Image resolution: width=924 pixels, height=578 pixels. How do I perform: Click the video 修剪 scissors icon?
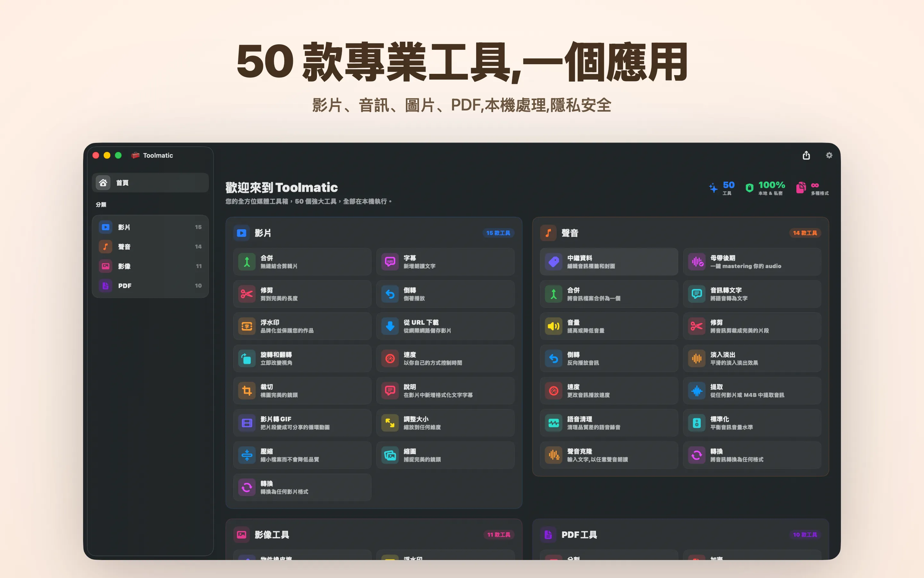pos(247,294)
